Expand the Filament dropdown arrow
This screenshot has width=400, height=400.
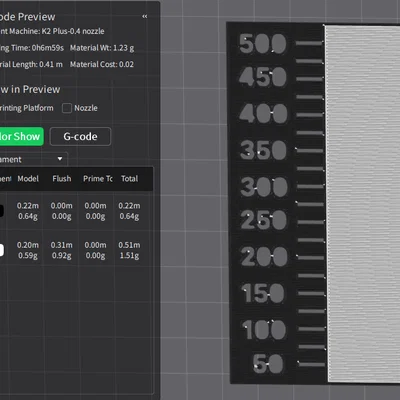coord(60,159)
